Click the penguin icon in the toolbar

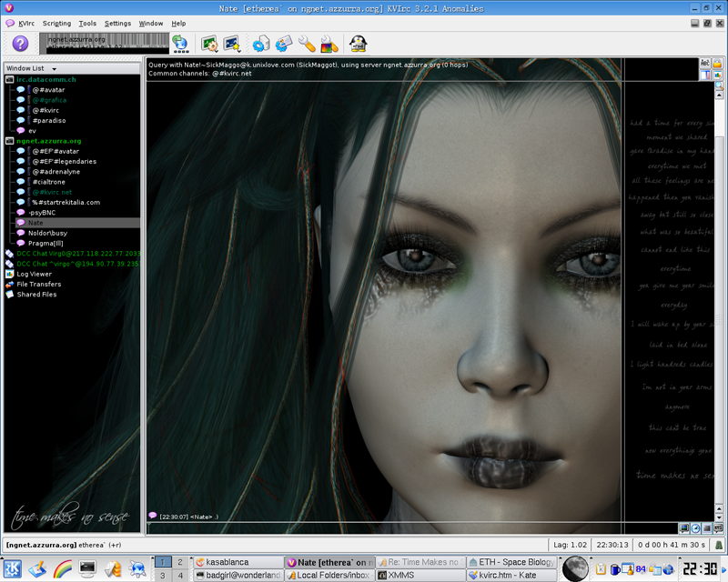(x=358, y=44)
